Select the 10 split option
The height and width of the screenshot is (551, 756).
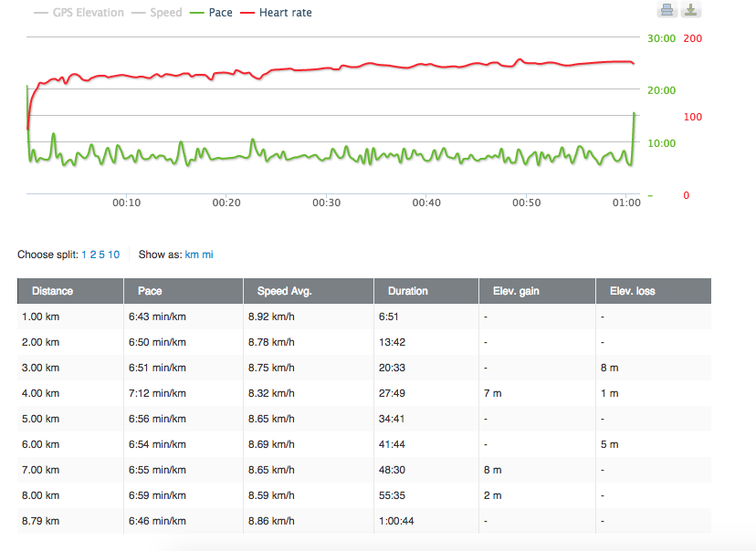114,255
